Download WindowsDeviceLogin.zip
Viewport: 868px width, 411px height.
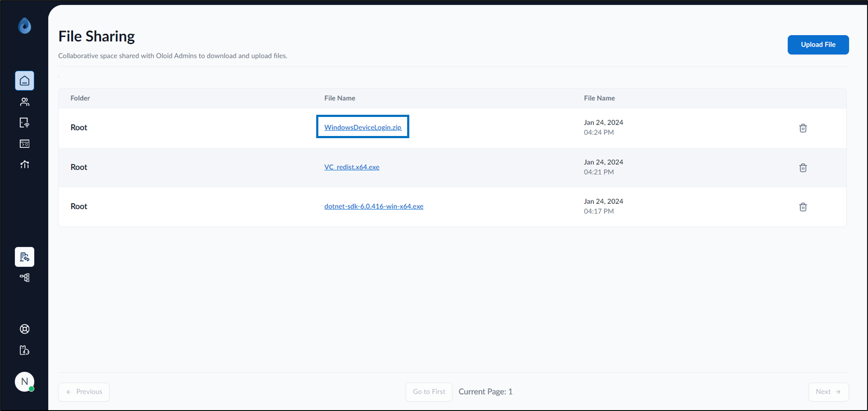(x=363, y=127)
